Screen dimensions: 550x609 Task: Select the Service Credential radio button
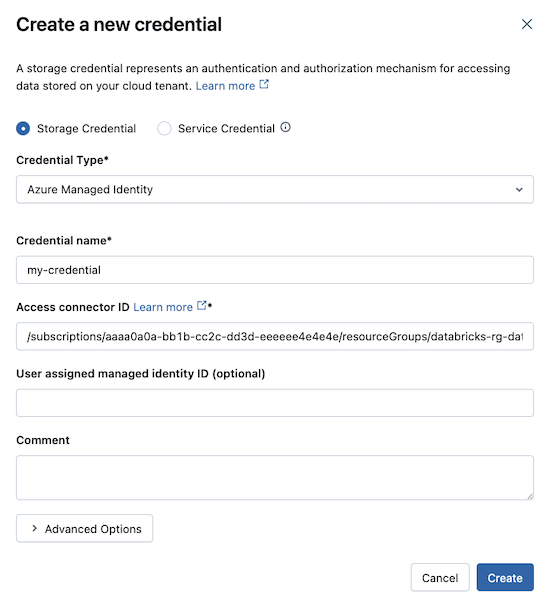(x=164, y=129)
